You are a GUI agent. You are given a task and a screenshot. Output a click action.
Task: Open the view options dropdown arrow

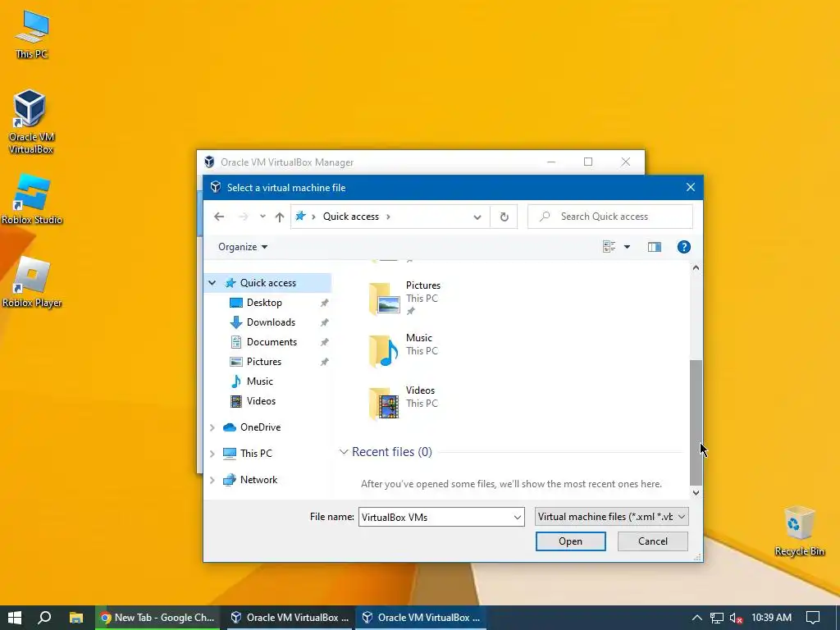pyautogui.click(x=627, y=247)
